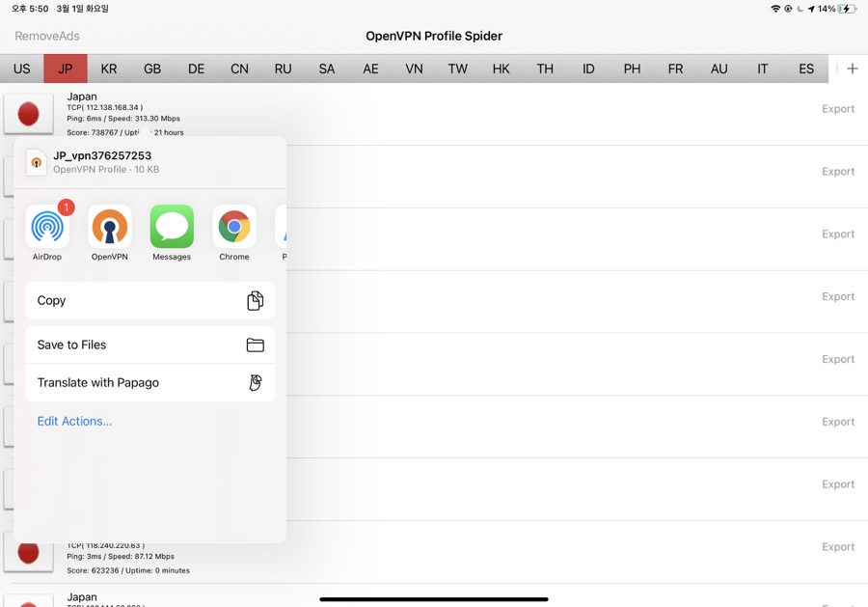Select the AE tab

coord(370,69)
